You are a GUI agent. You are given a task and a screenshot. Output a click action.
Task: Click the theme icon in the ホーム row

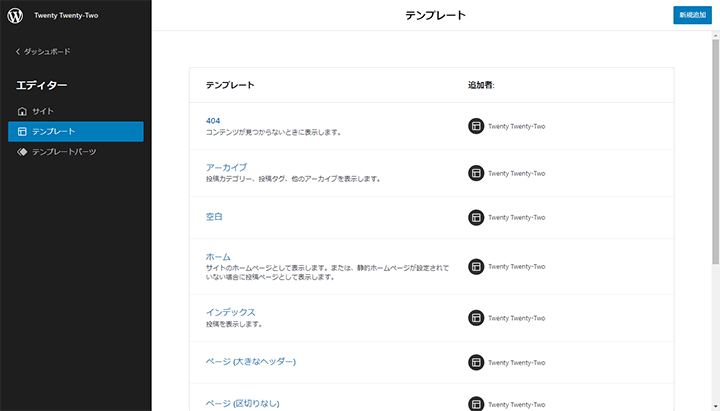[476, 266]
